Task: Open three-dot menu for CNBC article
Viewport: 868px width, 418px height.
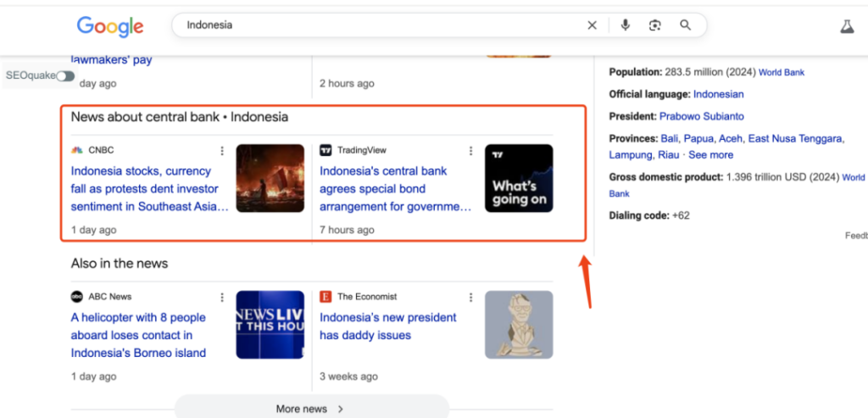Action: (222, 151)
